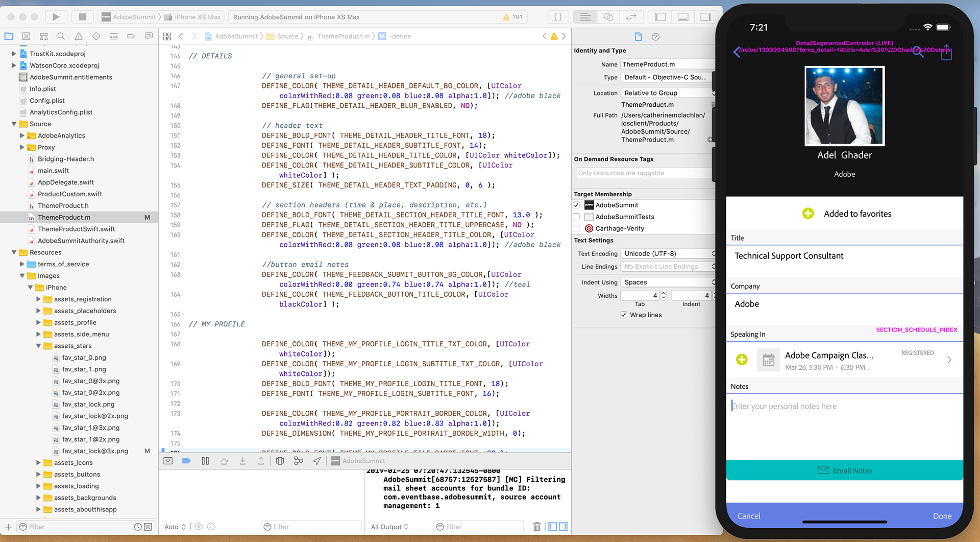This screenshot has height=542, width=980.
Task: Click the personal notes text field
Action: click(844, 426)
